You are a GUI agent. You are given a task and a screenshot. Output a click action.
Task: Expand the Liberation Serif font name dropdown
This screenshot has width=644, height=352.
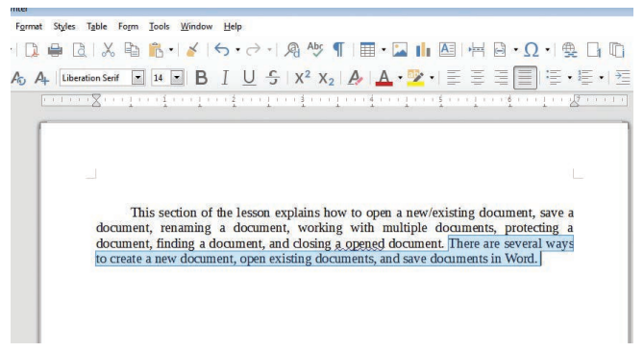point(138,78)
